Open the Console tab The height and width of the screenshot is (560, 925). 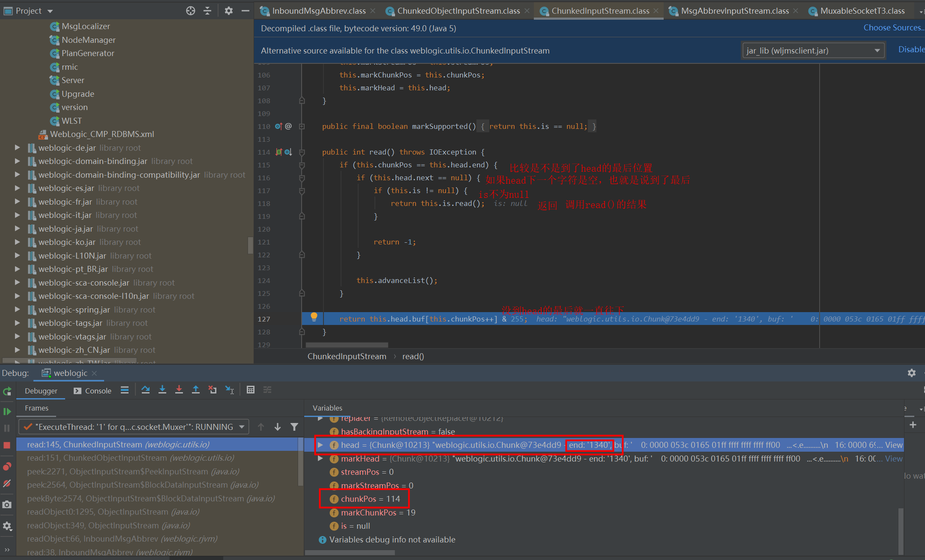click(x=93, y=390)
